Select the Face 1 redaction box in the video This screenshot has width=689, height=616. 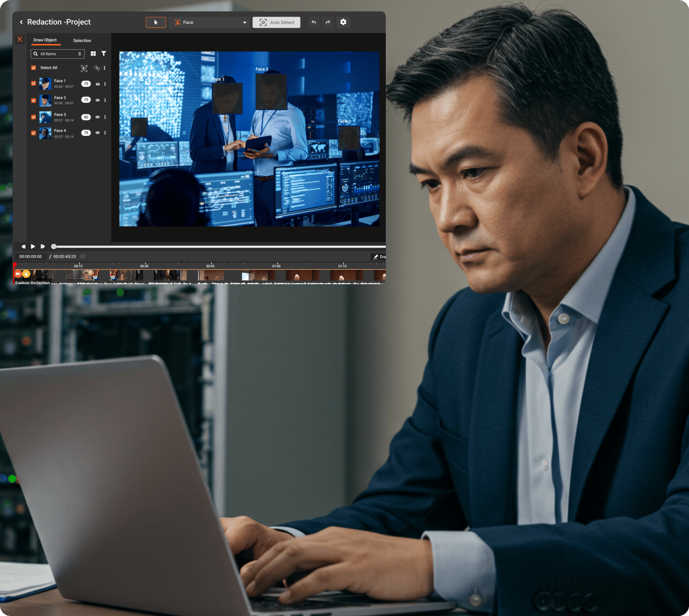pyautogui.click(x=227, y=98)
